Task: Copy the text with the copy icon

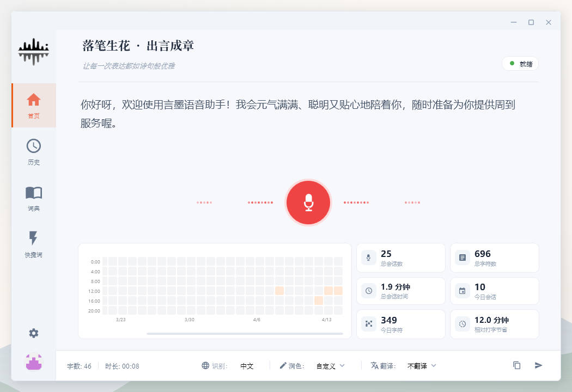Action: tap(516, 365)
